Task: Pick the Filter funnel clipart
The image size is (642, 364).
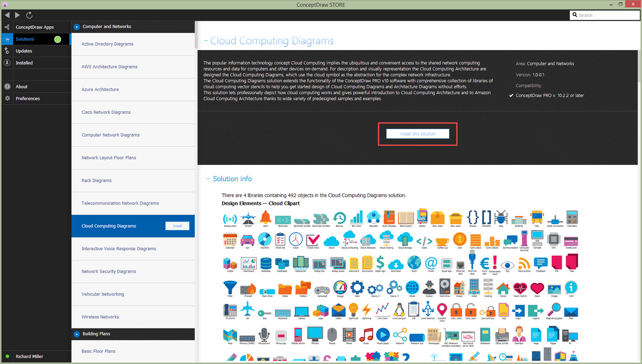Action: click(x=230, y=288)
